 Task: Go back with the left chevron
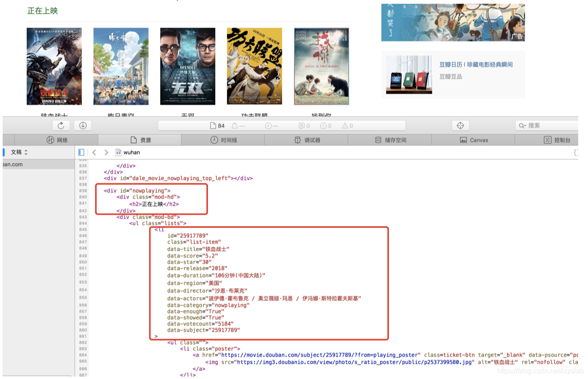94,152
